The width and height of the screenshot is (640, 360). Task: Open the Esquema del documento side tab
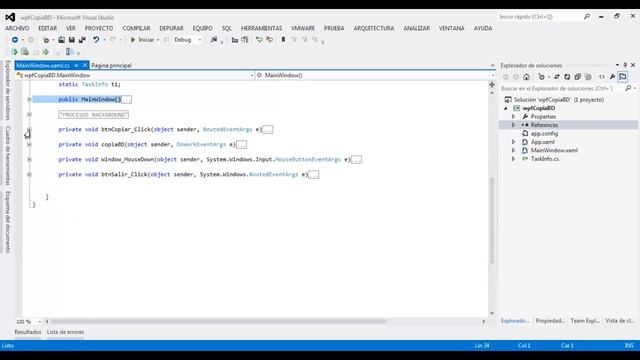coord(8,222)
